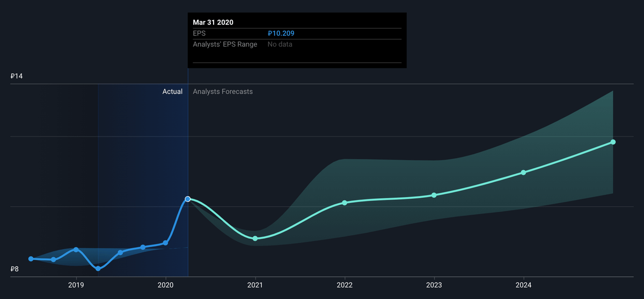Click the highlighted Mar 31 2020 EPS data point
The image size is (644, 299).
pyautogui.click(x=188, y=199)
